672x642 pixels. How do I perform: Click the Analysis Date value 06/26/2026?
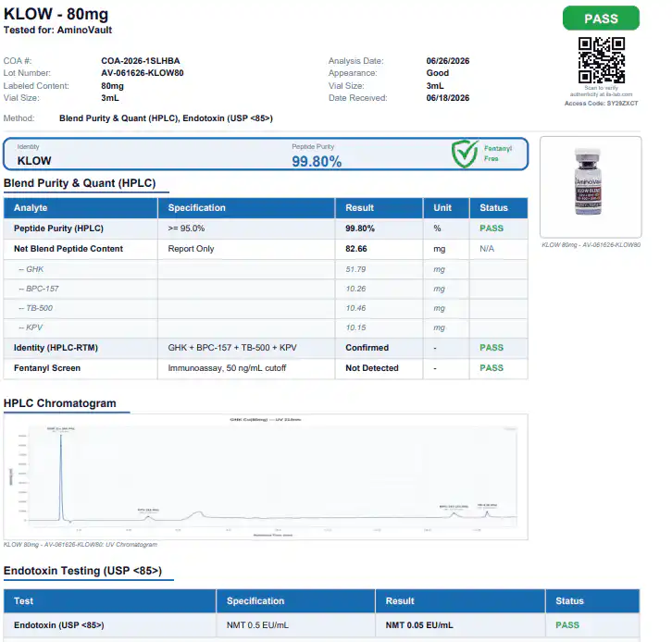448,61
